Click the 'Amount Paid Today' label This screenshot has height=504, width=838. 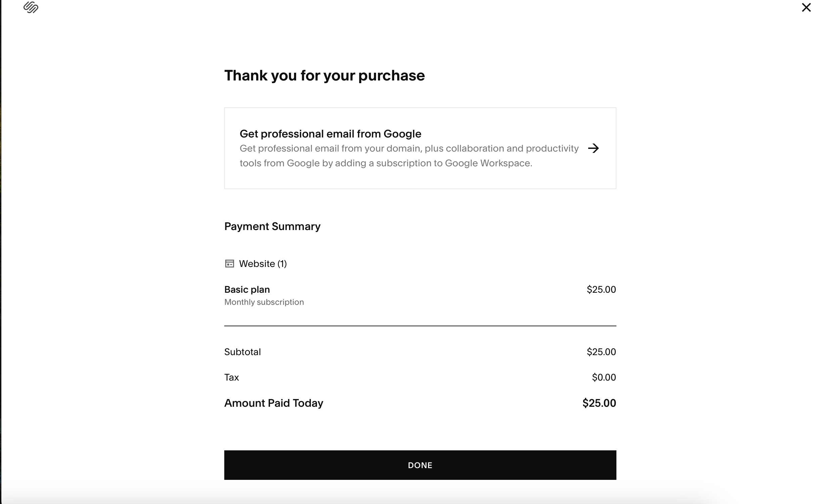273,403
